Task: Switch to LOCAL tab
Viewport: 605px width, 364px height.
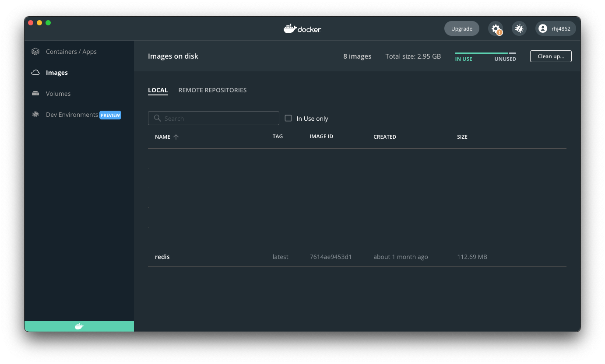Action: tap(158, 90)
